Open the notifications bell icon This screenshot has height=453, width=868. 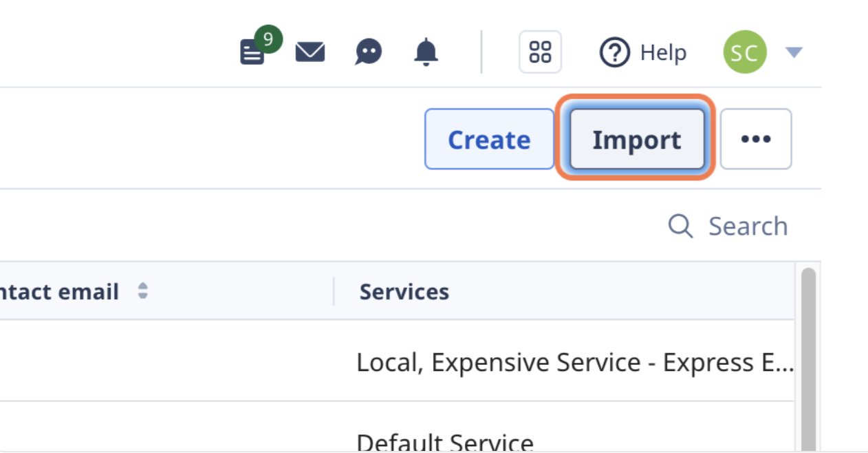pyautogui.click(x=427, y=51)
